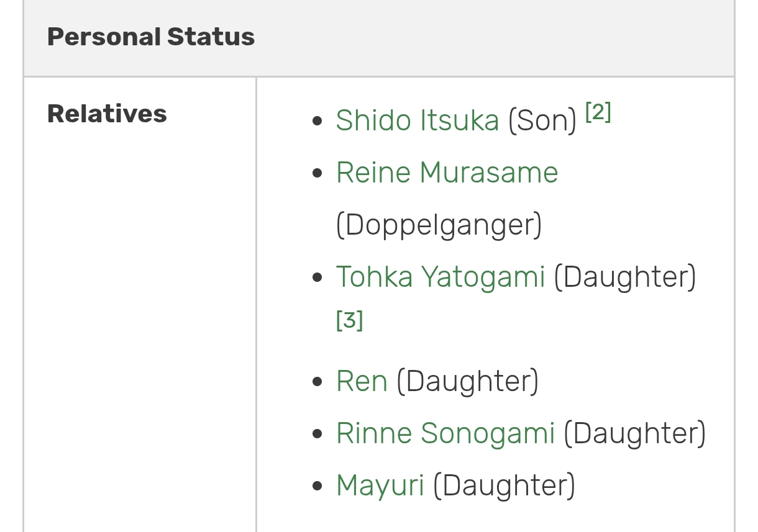Click the bullet before Reine Murasame
This screenshot has width=758, height=532.
point(319,173)
